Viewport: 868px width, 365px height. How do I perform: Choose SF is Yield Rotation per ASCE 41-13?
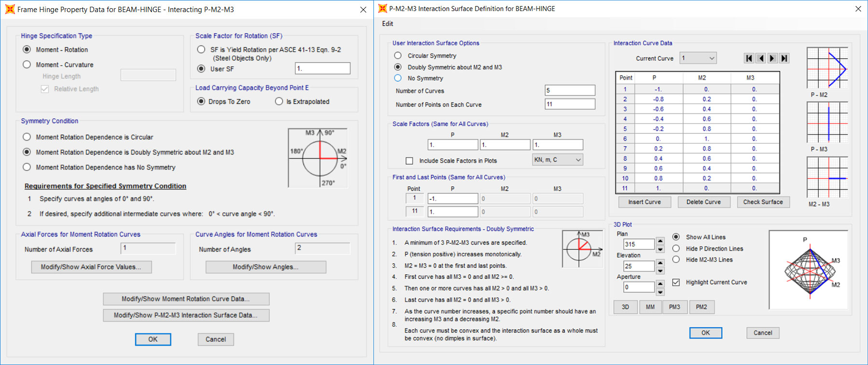click(201, 50)
